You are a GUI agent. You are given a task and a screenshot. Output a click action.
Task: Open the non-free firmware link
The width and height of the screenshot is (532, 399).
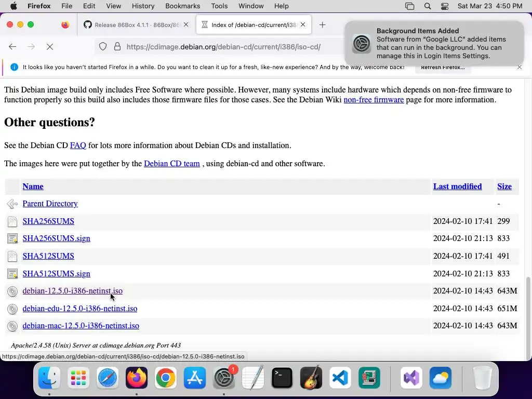374,100
